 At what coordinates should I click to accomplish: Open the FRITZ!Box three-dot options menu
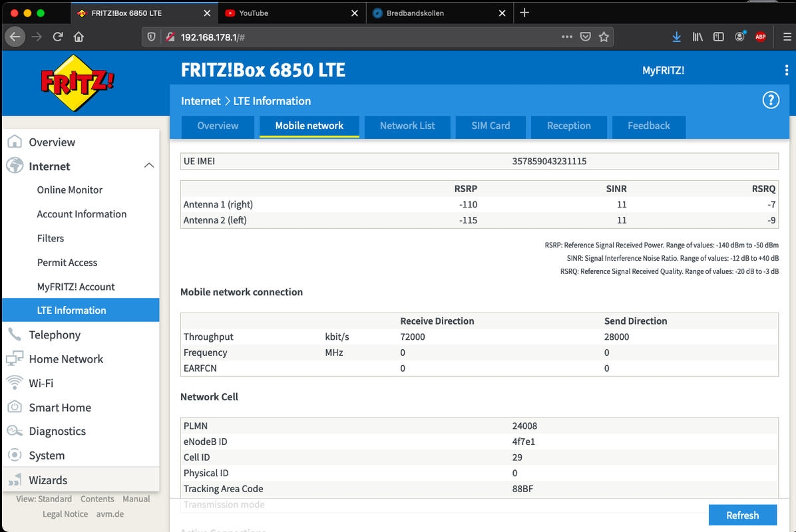coord(787,70)
